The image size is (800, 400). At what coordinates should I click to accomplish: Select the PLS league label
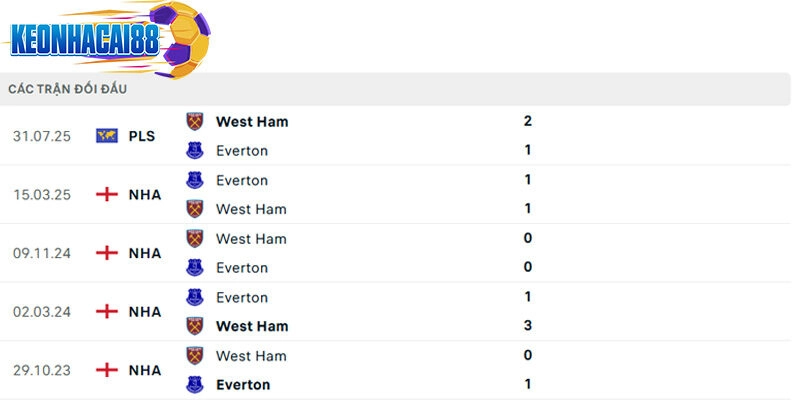(142, 136)
